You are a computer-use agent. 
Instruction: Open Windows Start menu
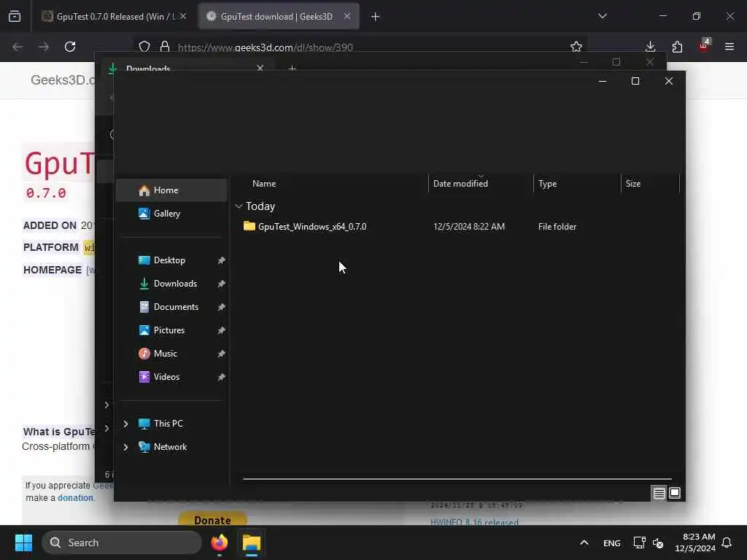23,542
